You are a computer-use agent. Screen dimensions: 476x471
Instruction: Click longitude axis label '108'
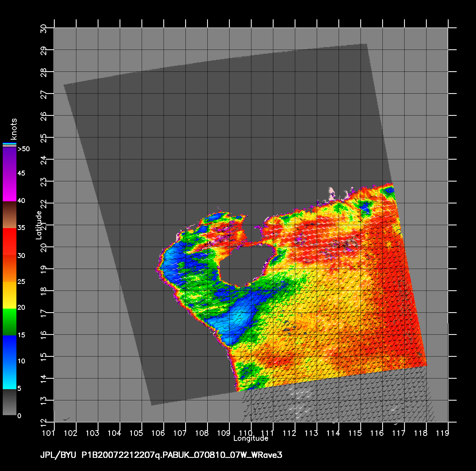(202, 433)
